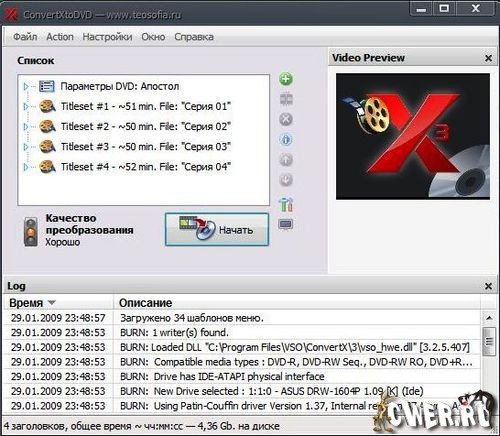This screenshot has height=436, width=500.
Task: Click the gray remove item icon
Action: pos(286,119)
